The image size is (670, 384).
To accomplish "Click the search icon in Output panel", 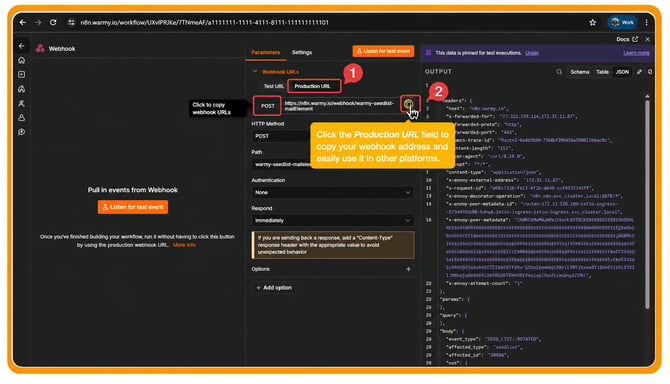I will click(559, 72).
